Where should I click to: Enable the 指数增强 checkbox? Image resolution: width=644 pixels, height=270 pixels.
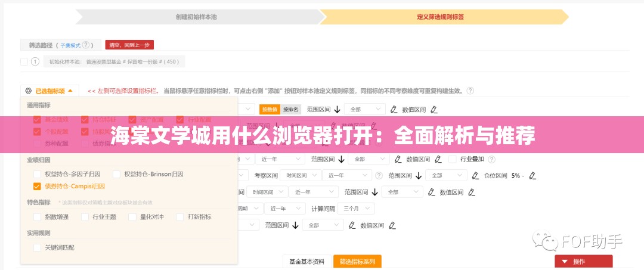pyautogui.click(x=38, y=217)
